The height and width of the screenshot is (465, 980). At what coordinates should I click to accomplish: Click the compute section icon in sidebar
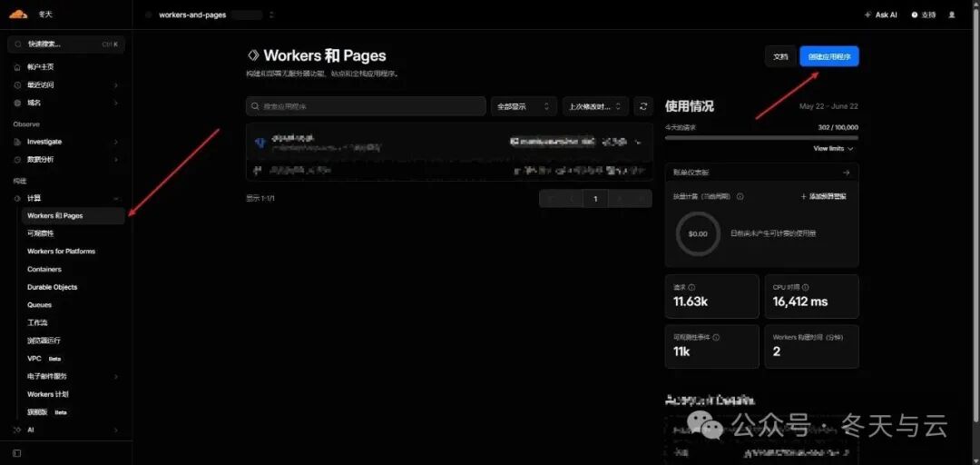(x=17, y=198)
